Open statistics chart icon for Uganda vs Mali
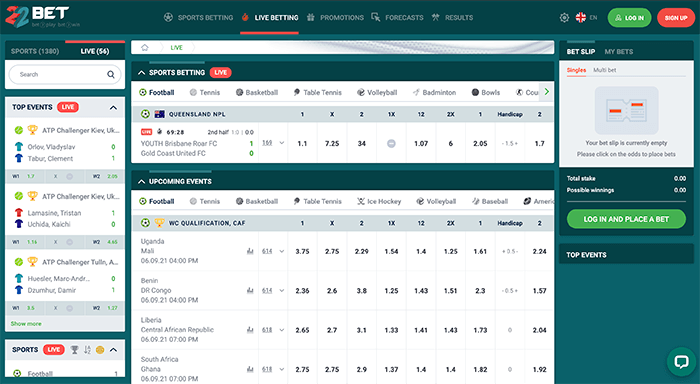The height and width of the screenshot is (384, 700). tap(250, 251)
